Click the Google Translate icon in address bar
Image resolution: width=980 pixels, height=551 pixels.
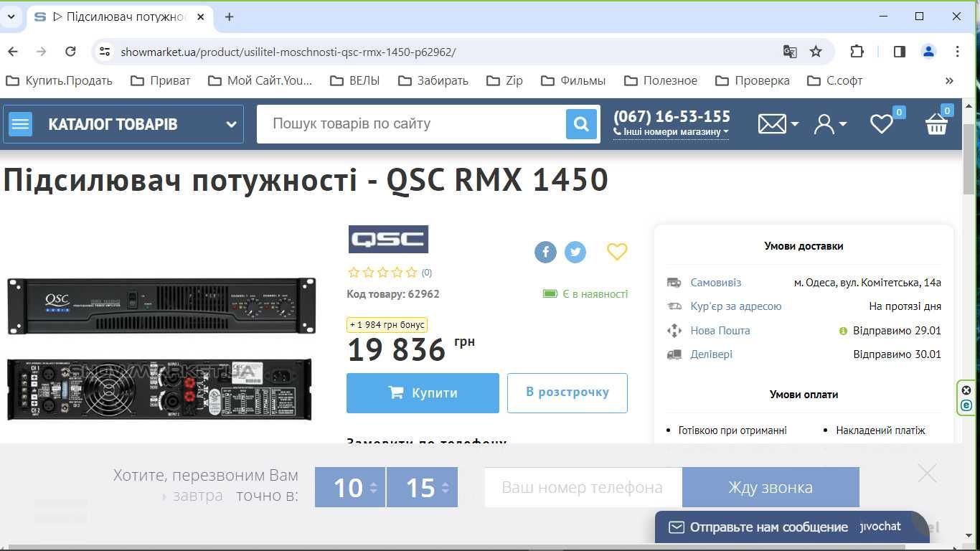tap(790, 52)
